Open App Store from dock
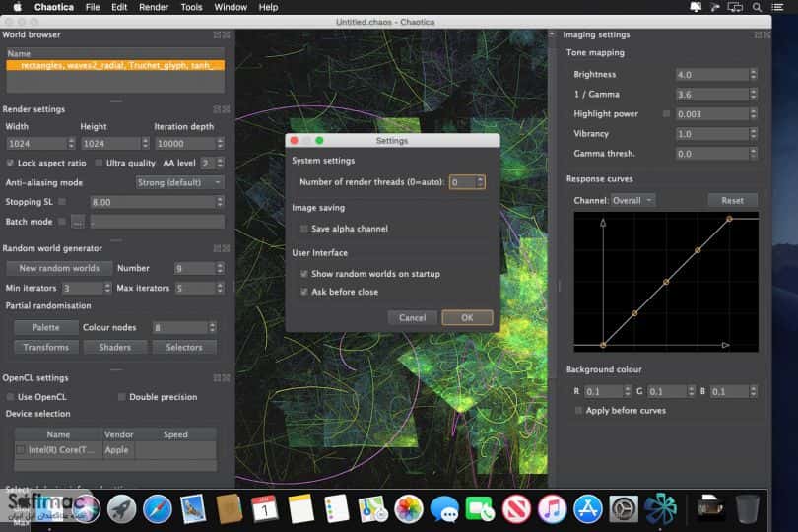 [x=588, y=508]
